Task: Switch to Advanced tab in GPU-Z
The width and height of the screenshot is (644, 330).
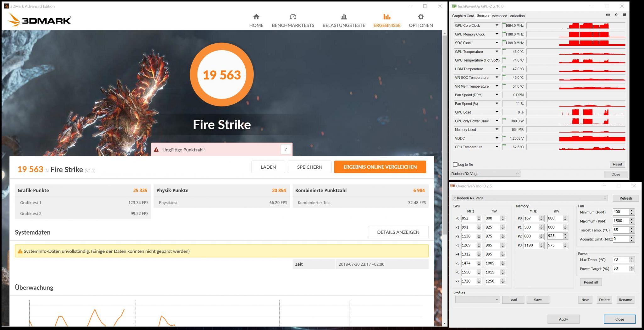Action: (x=499, y=16)
